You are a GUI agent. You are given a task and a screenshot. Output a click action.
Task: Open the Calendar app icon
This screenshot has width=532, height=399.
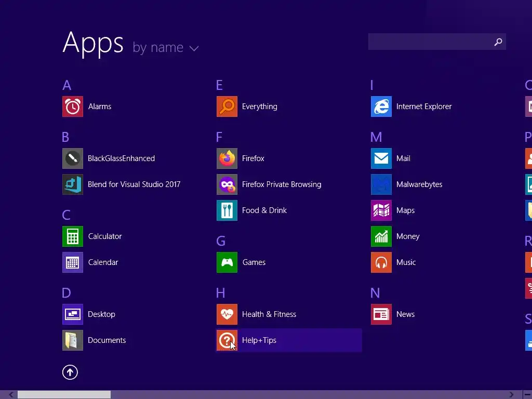click(73, 262)
